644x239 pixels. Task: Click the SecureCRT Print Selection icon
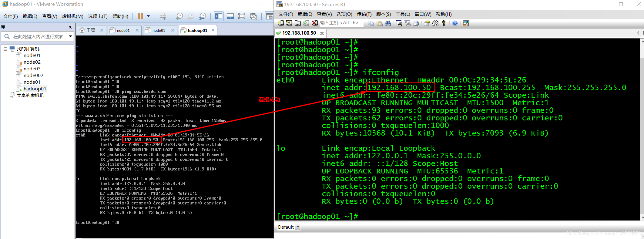(x=408, y=23)
